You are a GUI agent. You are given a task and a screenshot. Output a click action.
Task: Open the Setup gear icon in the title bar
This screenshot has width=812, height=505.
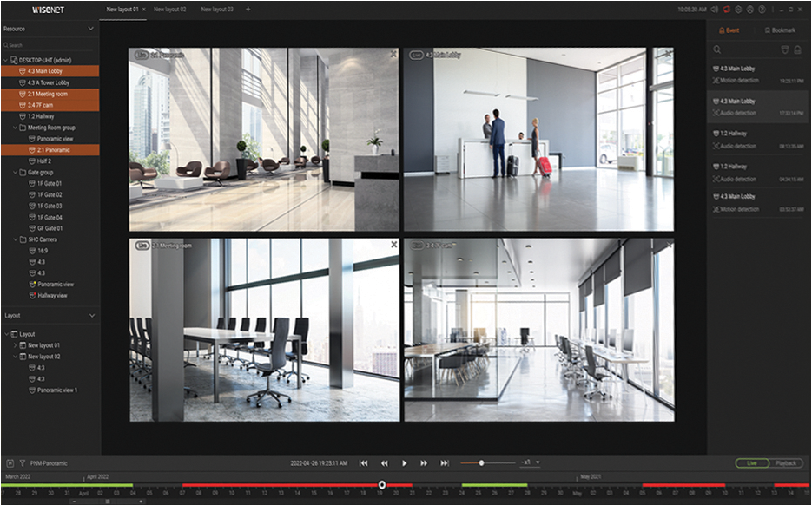coord(738,9)
